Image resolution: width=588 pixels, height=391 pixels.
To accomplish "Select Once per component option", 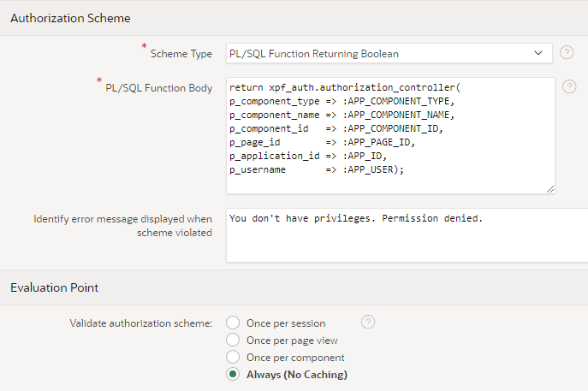I will click(233, 357).
